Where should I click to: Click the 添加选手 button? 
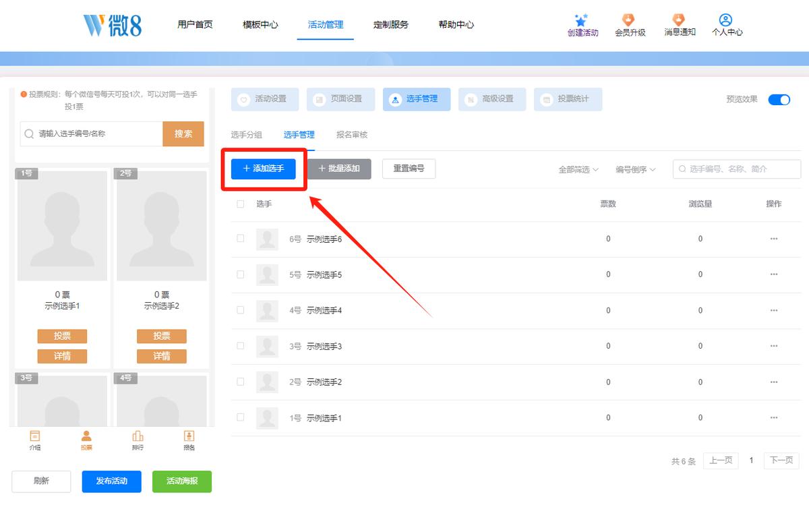pyautogui.click(x=263, y=169)
